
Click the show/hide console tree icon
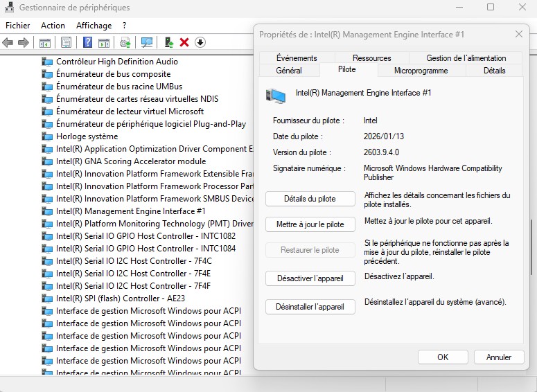44,43
